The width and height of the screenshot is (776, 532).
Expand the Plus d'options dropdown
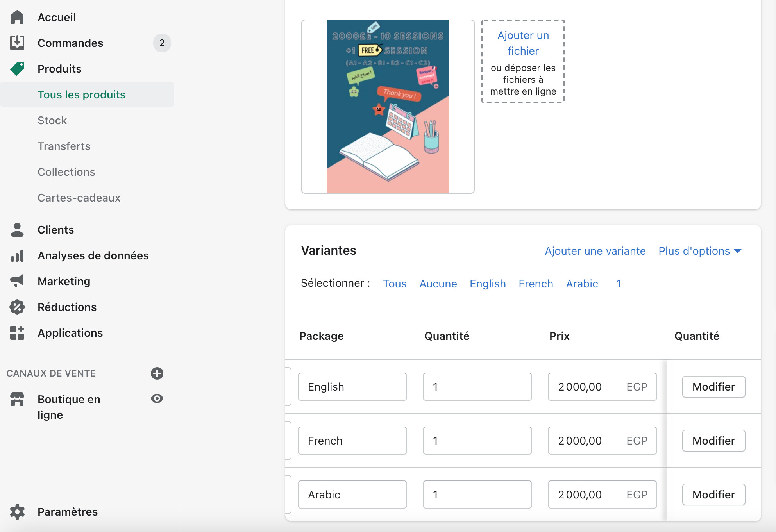pos(699,251)
